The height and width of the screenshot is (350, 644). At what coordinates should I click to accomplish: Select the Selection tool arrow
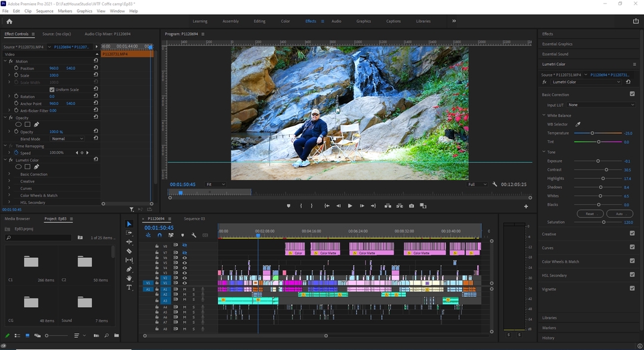coord(129,224)
